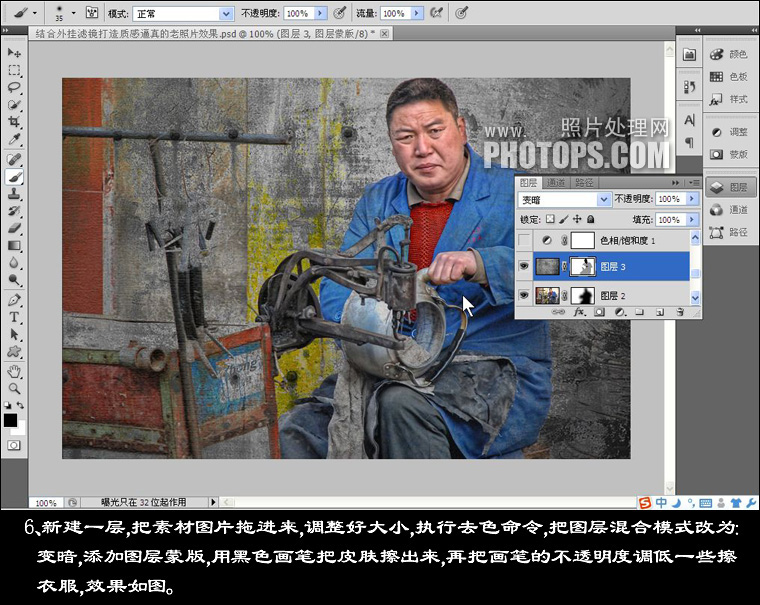Image resolution: width=760 pixels, height=605 pixels.
Task: Select the Eraser tool
Action: 14,228
